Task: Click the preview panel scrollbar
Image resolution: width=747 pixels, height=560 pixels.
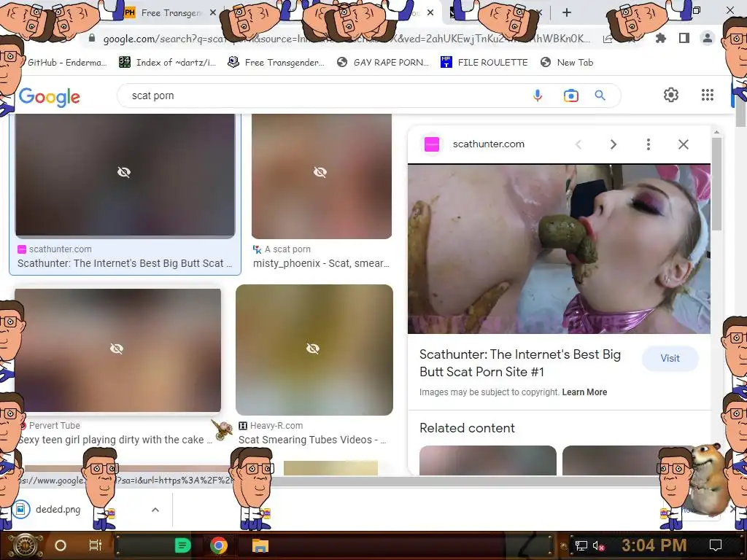Action: pos(716,186)
